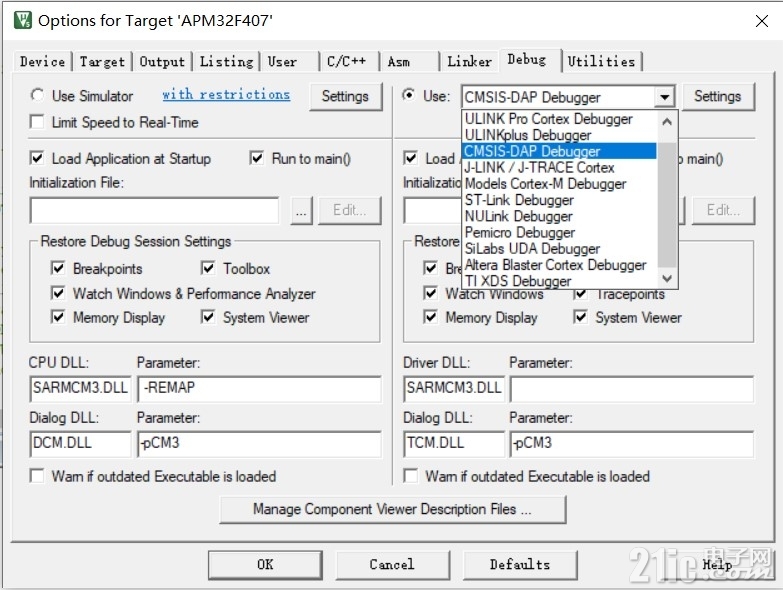This screenshot has height=590, width=783.
Task: Click the Driver DLL field
Action: 454,388
